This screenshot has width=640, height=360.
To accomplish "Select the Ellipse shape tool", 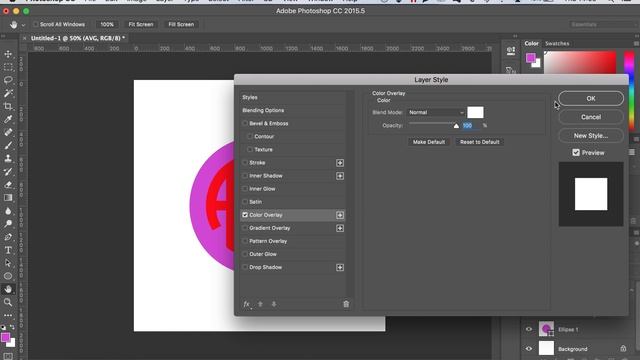I will point(8,276).
